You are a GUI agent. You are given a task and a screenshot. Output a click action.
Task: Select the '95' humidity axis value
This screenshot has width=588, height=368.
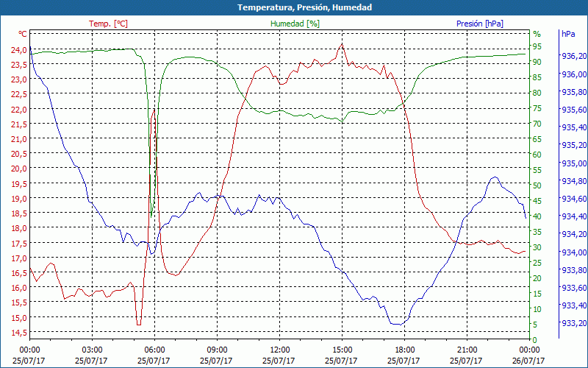coord(537,46)
